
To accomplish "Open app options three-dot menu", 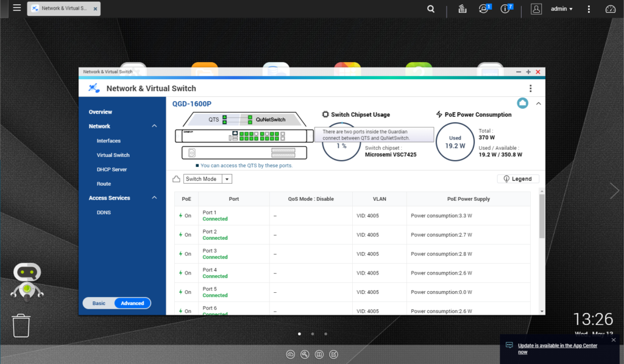I will [x=530, y=88].
